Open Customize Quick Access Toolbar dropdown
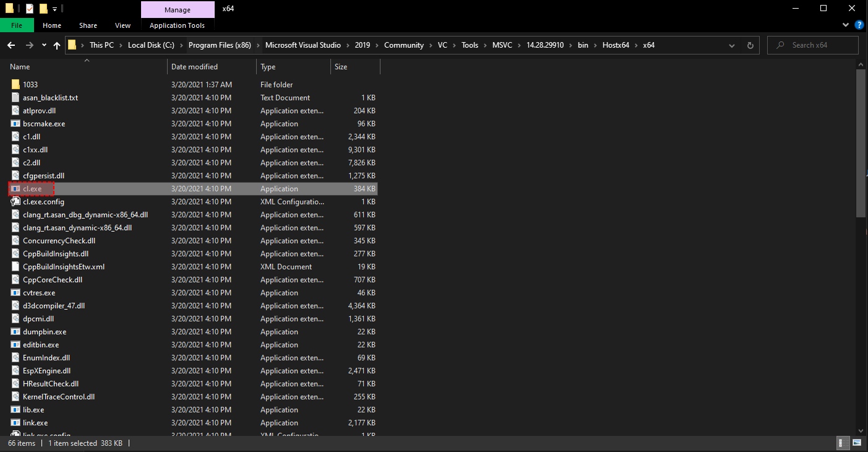This screenshot has height=452, width=868. (x=54, y=9)
